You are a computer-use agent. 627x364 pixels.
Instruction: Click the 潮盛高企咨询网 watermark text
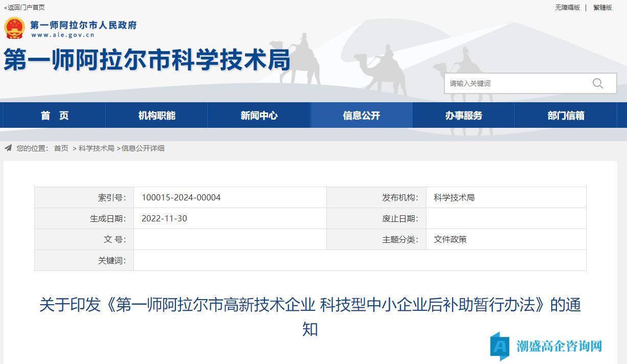(x=559, y=346)
